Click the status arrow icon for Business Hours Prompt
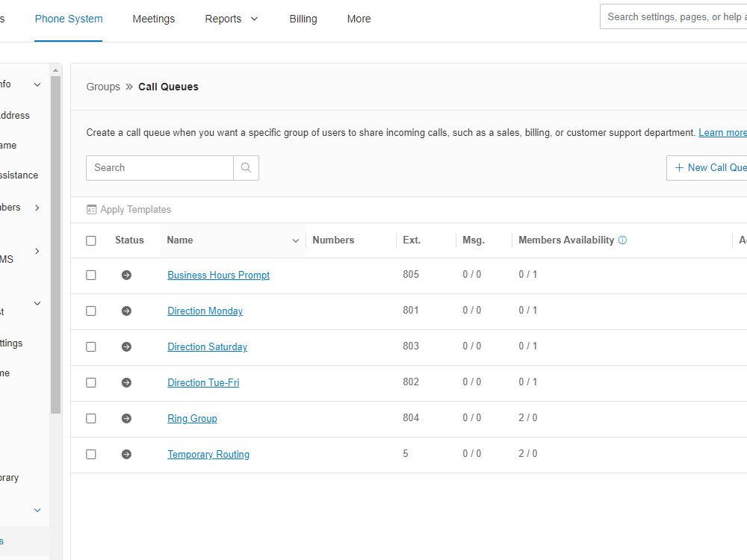 [126, 275]
